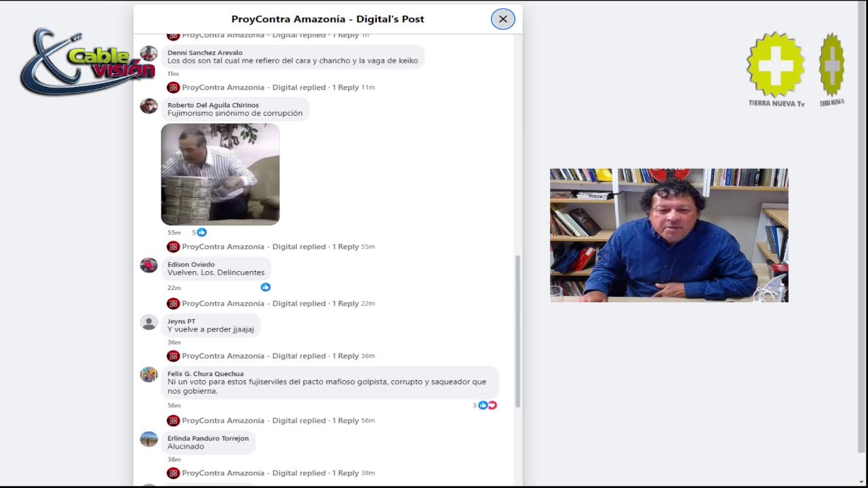Click the 11m timestamp under Denni's comment
868x488 pixels.
click(x=173, y=74)
